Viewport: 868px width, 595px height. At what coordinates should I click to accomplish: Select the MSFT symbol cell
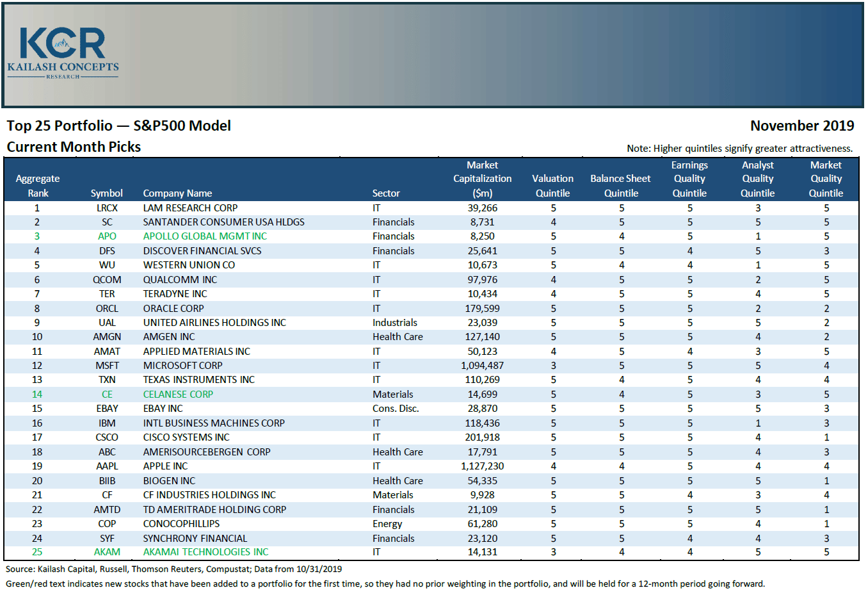point(107,366)
